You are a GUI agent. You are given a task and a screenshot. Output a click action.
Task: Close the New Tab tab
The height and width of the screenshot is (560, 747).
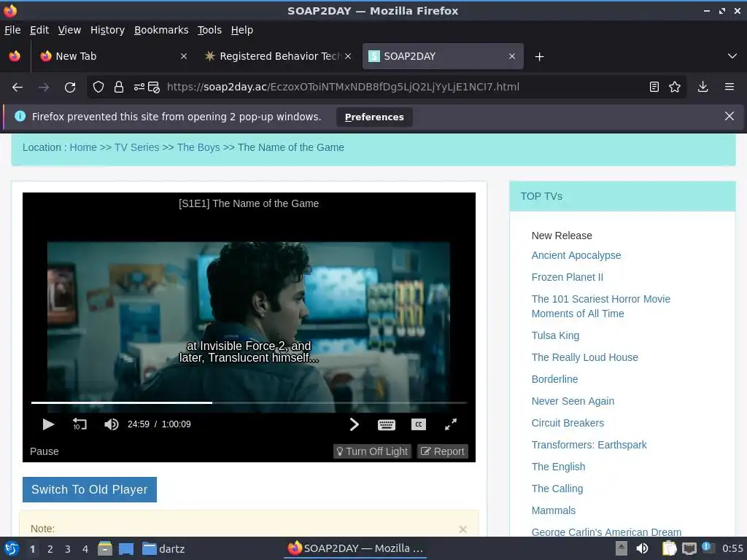pos(184,56)
